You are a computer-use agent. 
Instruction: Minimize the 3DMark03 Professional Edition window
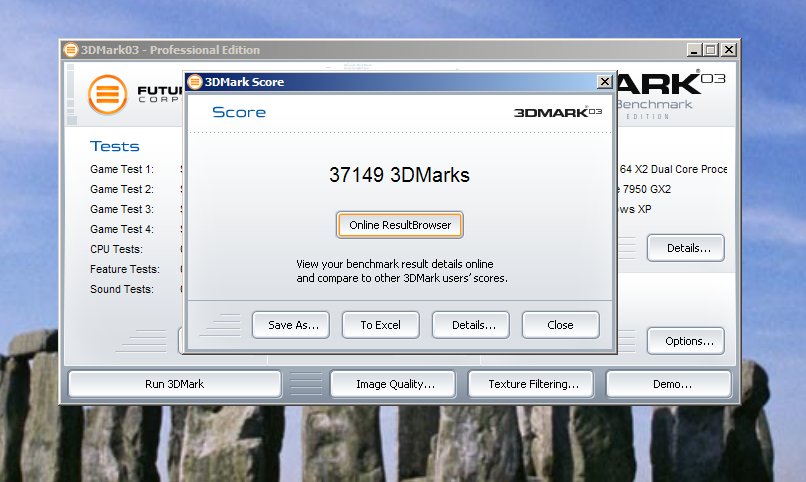694,50
